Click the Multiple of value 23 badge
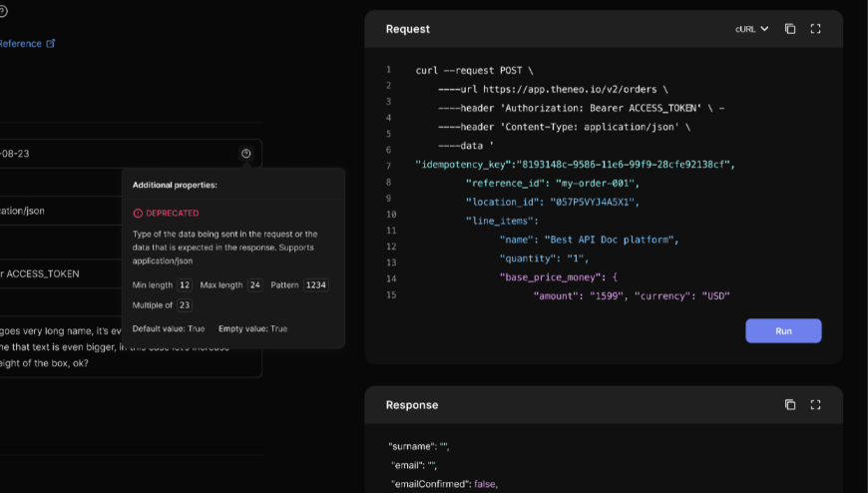This screenshot has height=493, width=868. (185, 305)
